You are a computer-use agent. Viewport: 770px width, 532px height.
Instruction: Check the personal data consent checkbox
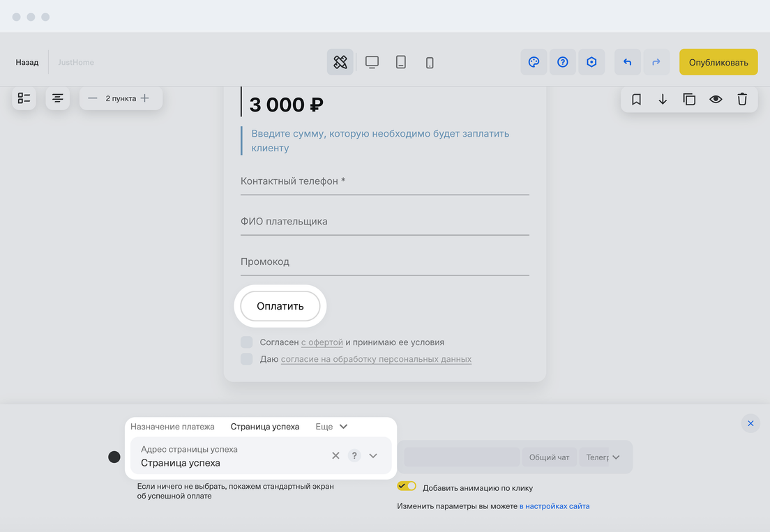(x=247, y=359)
